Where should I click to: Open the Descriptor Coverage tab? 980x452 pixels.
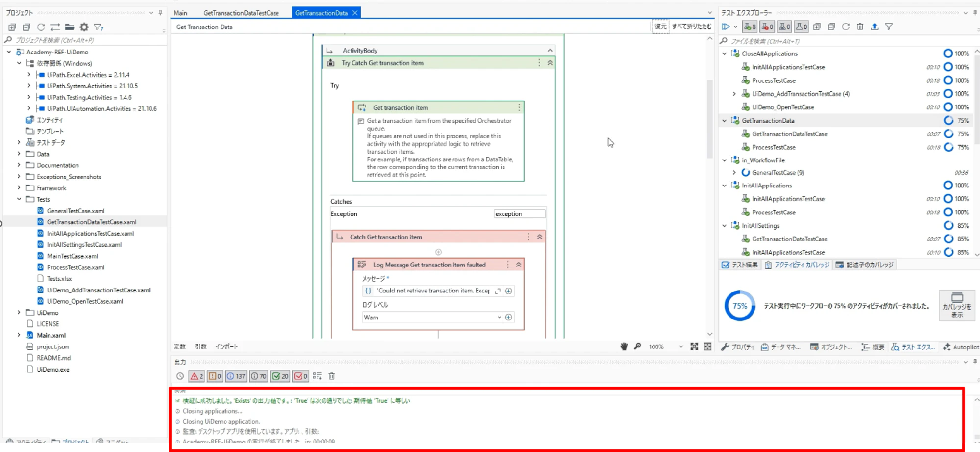(x=865, y=265)
